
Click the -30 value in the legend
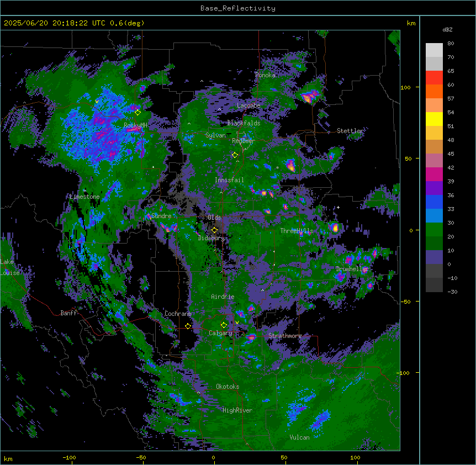(452, 292)
